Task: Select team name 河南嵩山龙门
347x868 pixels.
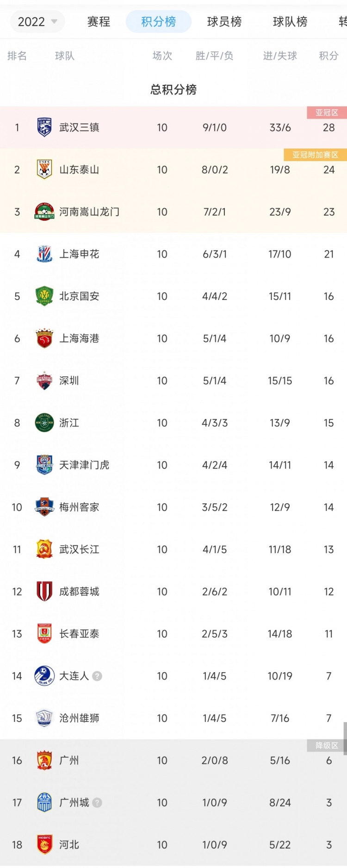Action: pyautogui.click(x=89, y=212)
